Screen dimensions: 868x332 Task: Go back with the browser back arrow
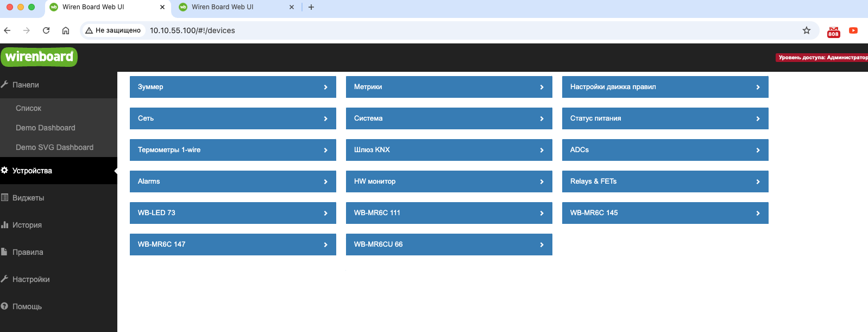point(7,30)
